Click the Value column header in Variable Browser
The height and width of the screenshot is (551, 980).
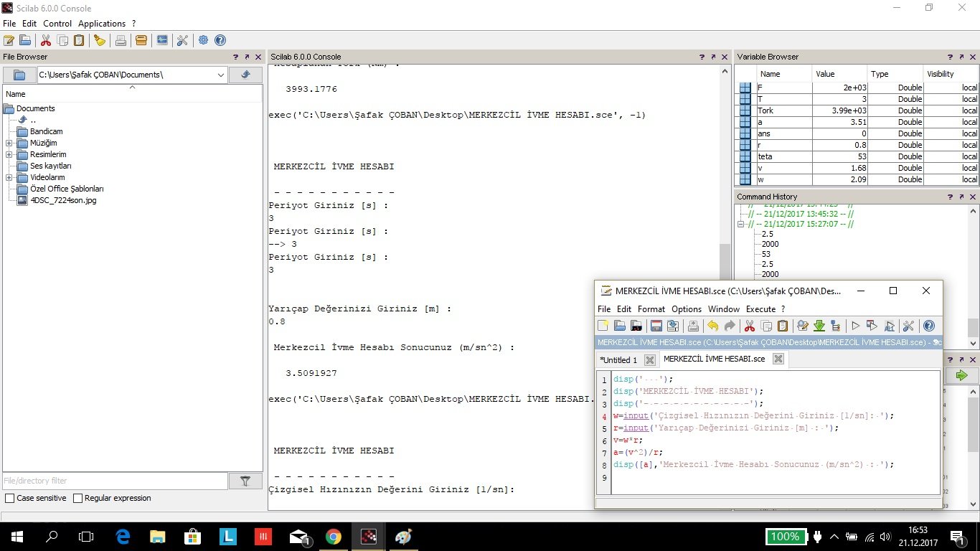point(839,74)
